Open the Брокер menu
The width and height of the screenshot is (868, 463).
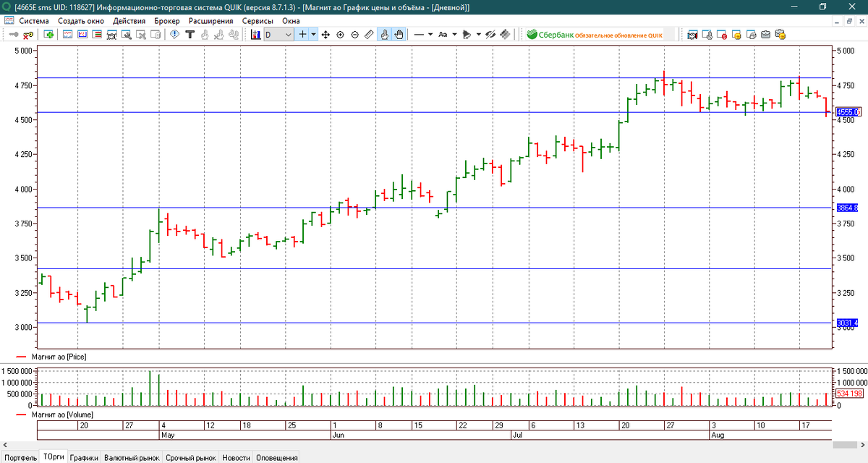coord(167,21)
